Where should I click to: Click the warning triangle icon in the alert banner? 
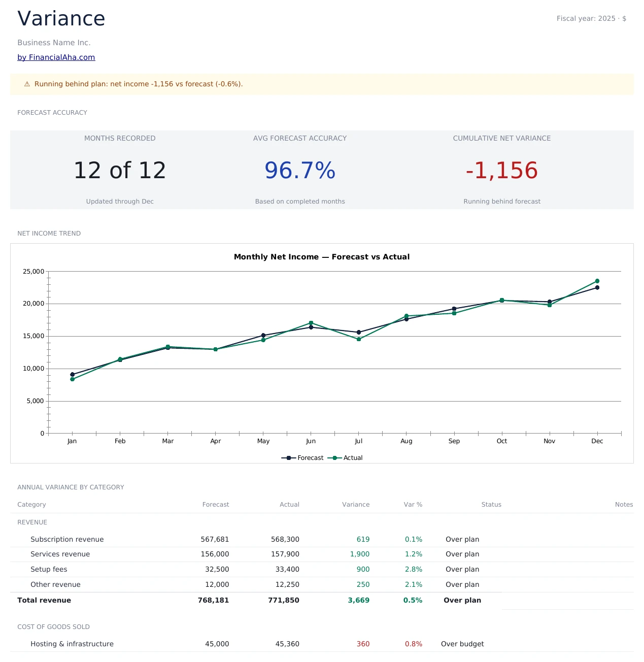click(26, 84)
